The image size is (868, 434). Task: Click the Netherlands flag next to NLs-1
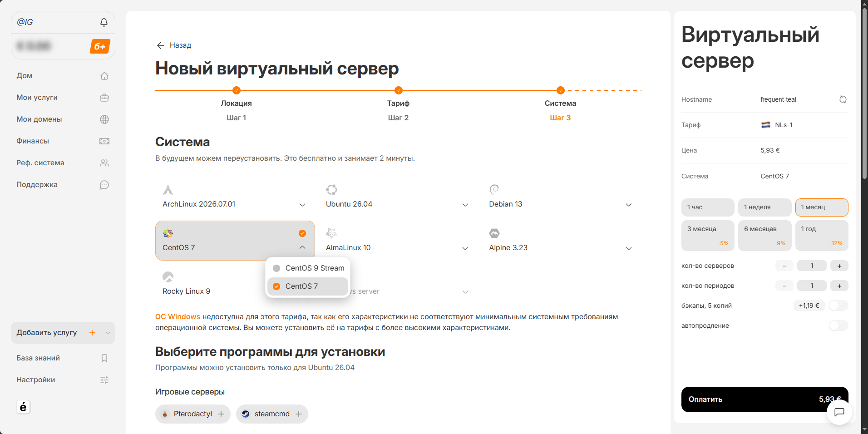766,125
